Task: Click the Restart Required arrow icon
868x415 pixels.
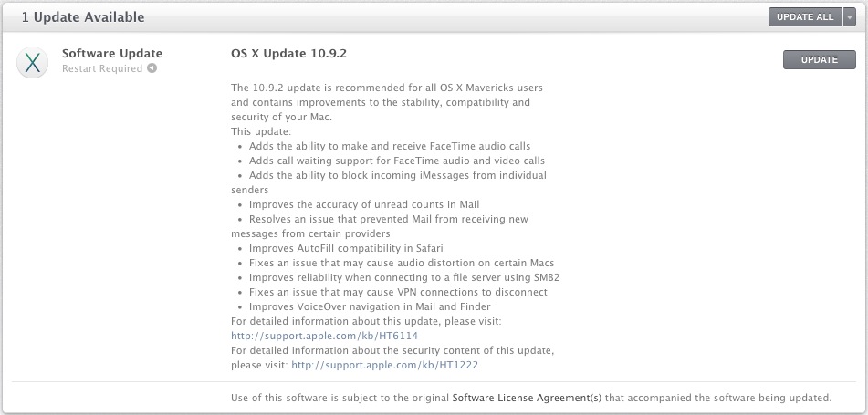Action: click(x=152, y=68)
